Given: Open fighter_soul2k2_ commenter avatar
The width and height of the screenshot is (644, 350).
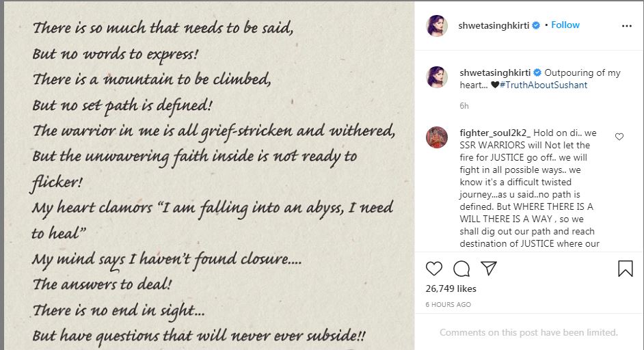Looking at the screenshot, I should click(437, 137).
